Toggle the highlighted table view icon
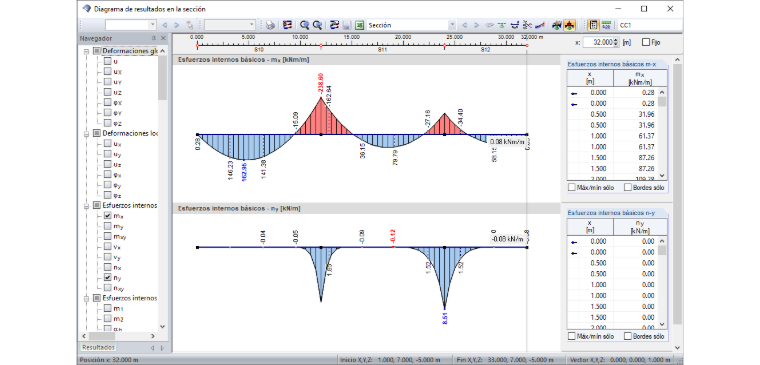760x365 pixels. 593,25
